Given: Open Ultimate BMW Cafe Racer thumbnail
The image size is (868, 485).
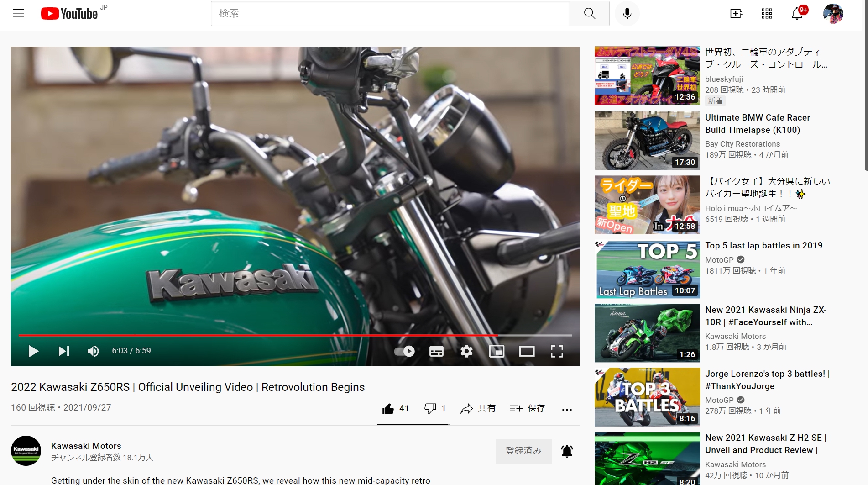Looking at the screenshot, I should pyautogui.click(x=647, y=141).
